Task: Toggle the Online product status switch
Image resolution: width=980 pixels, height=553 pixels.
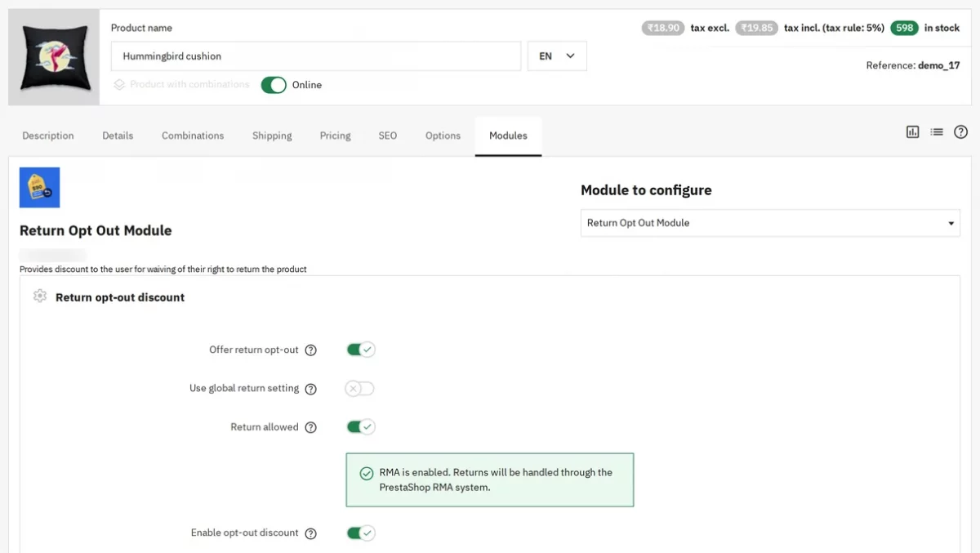Action: (274, 85)
